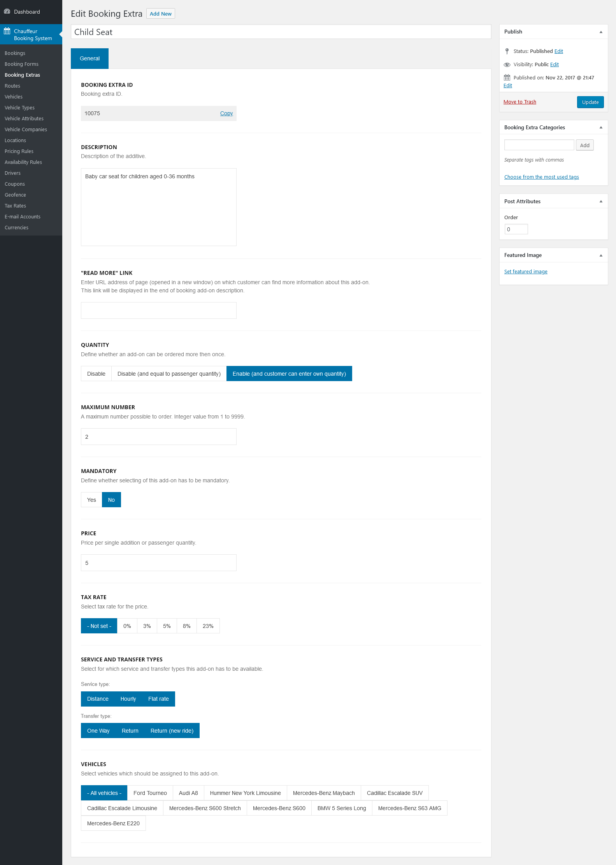Collapse the Booking Extra Categories panel
This screenshot has height=865, width=616.
coord(601,128)
